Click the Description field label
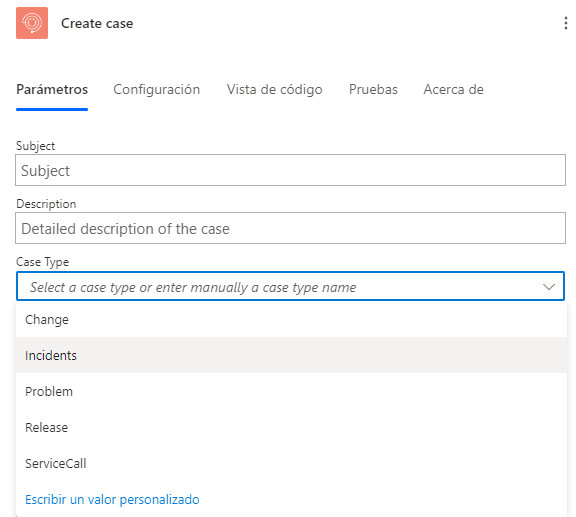 [x=46, y=204]
